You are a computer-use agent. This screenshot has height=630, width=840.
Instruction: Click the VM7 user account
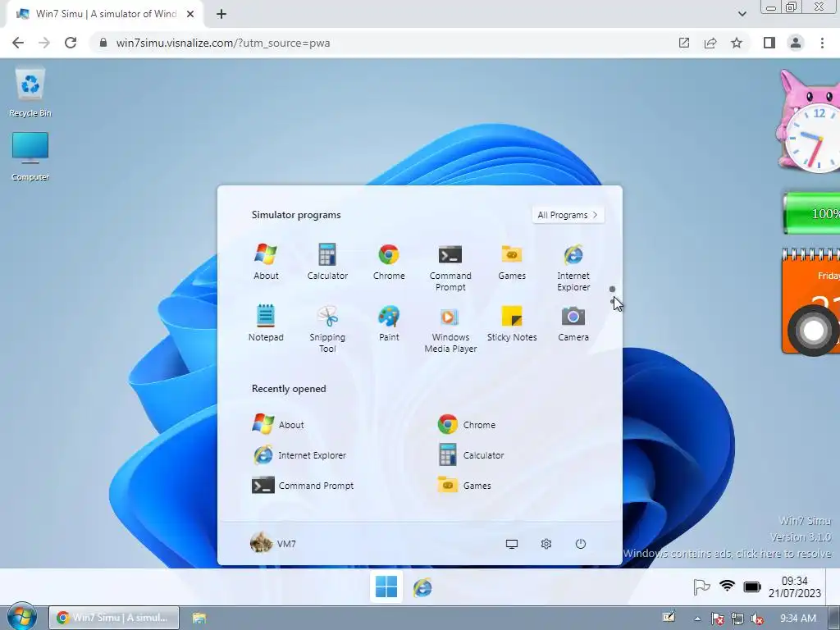[273, 543]
